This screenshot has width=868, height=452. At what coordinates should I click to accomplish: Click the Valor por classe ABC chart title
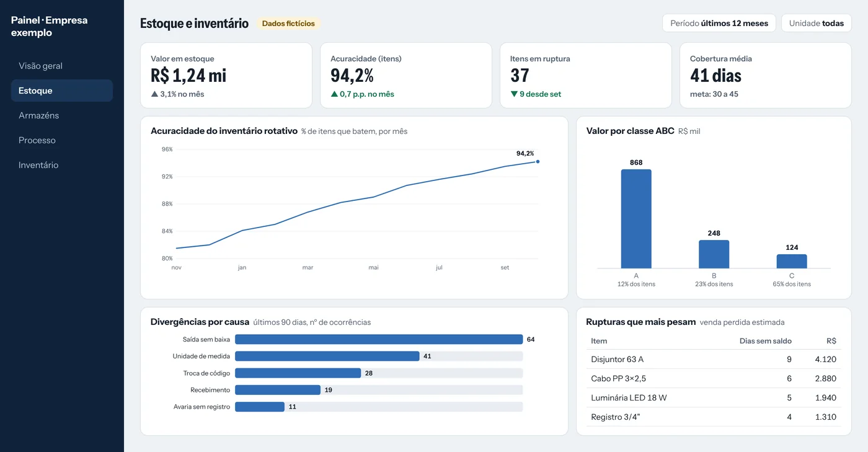630,131
